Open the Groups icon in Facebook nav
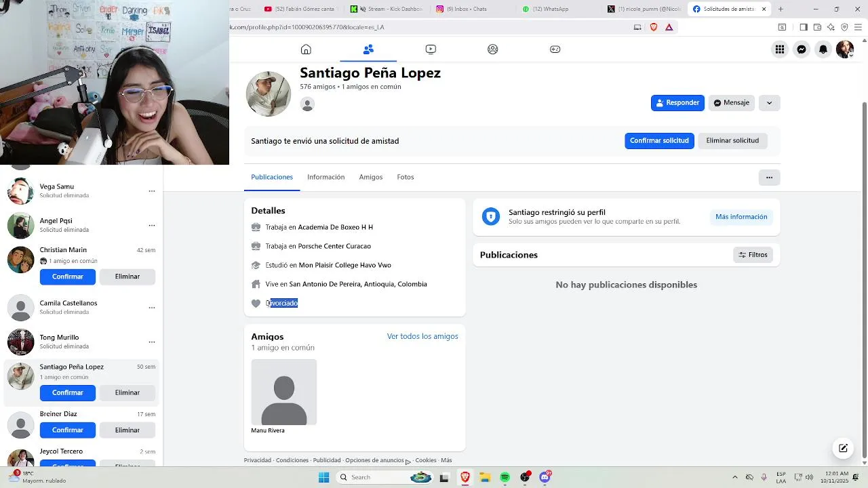This screenshot has width=868, height=488. 493,49
